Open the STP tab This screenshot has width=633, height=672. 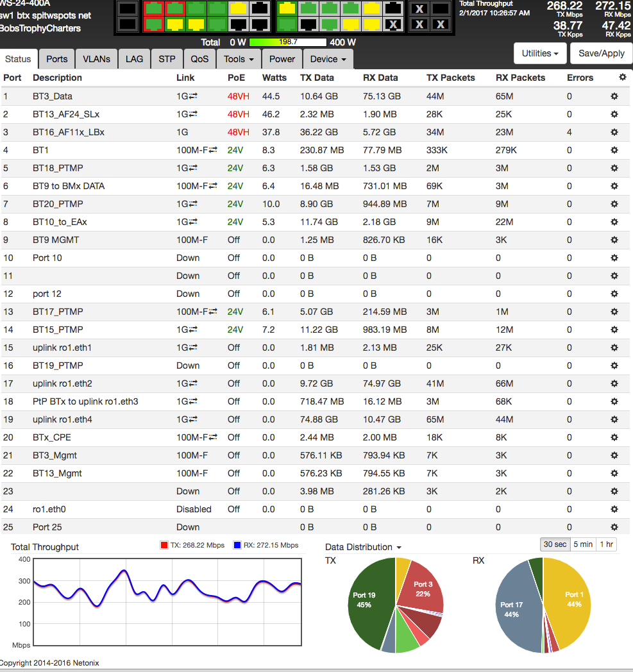coord(167,59)
